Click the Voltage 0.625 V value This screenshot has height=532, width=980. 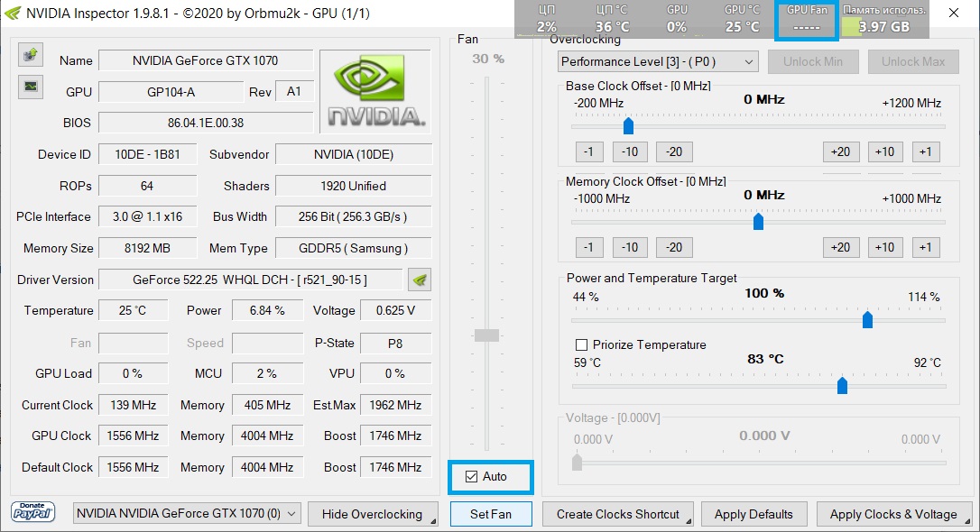pyautogui.click(x=395, y=310)
